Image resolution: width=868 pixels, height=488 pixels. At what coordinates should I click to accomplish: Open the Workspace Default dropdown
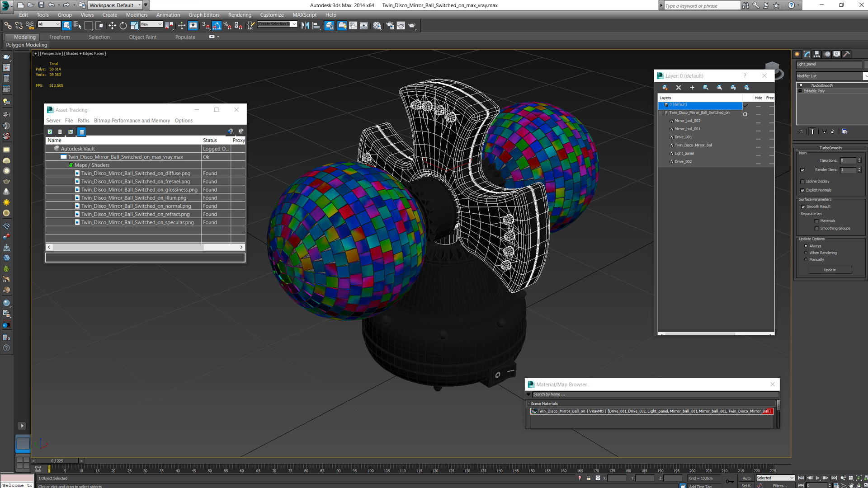[115, 5]
